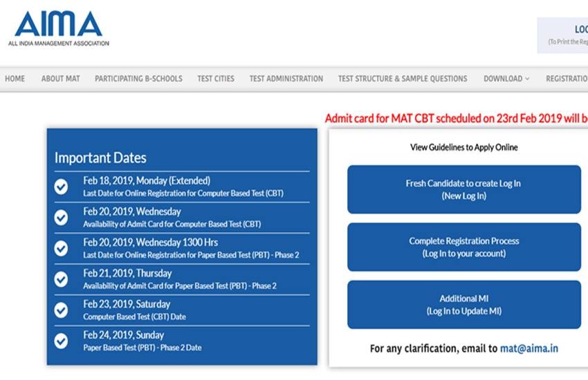Click checkmark icon beside Feb 24, 2019 Sunday

coord(62,341)
